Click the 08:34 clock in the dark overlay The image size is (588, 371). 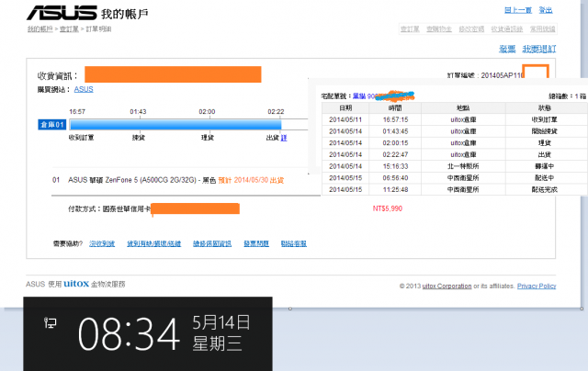129,333
